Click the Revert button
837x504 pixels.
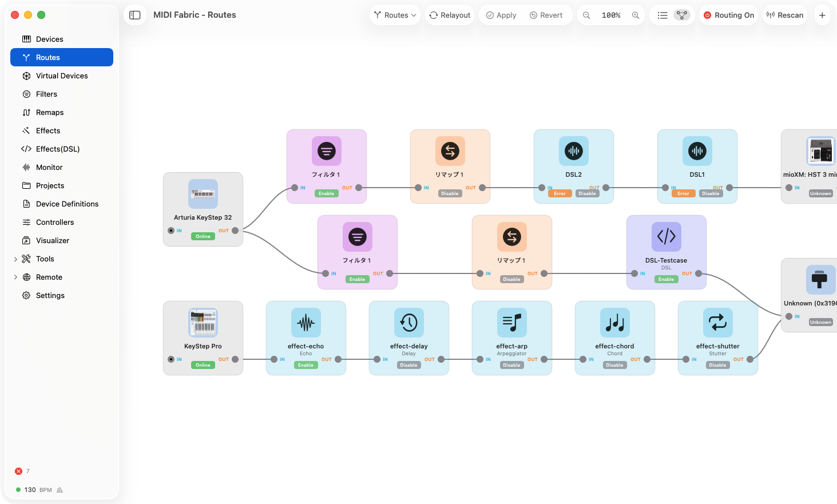[546, 15]
